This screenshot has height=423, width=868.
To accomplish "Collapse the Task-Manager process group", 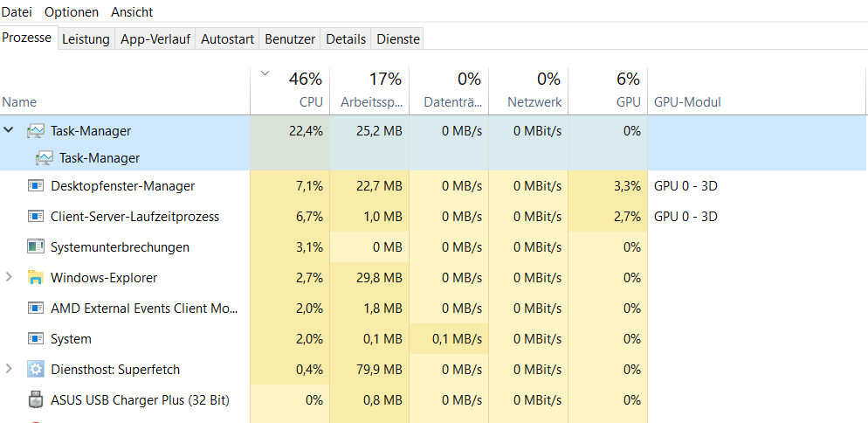I will 10,130.
